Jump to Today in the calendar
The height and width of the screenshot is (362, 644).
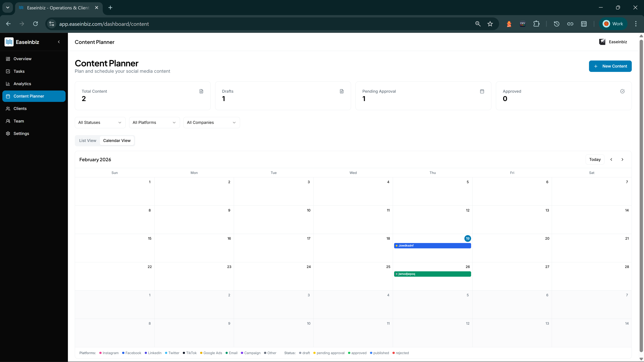(x=595, y=159)
